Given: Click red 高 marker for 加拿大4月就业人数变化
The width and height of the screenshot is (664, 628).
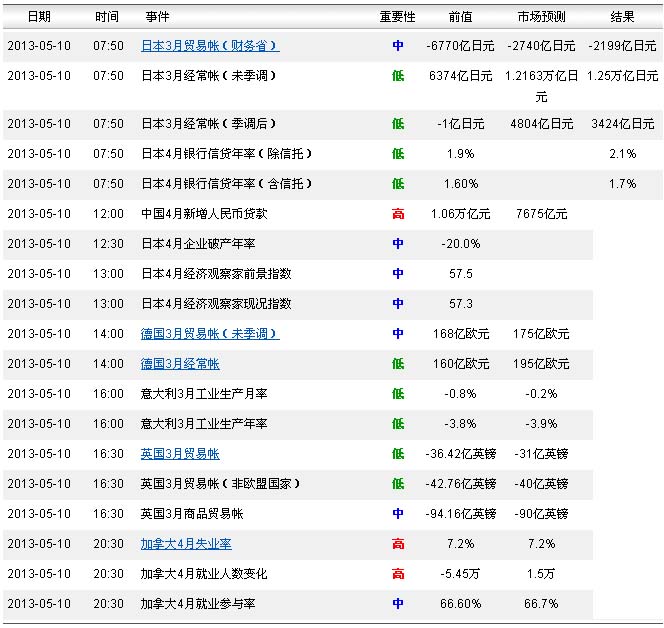Looking at the screenshot, I should [x=398, y=574].
